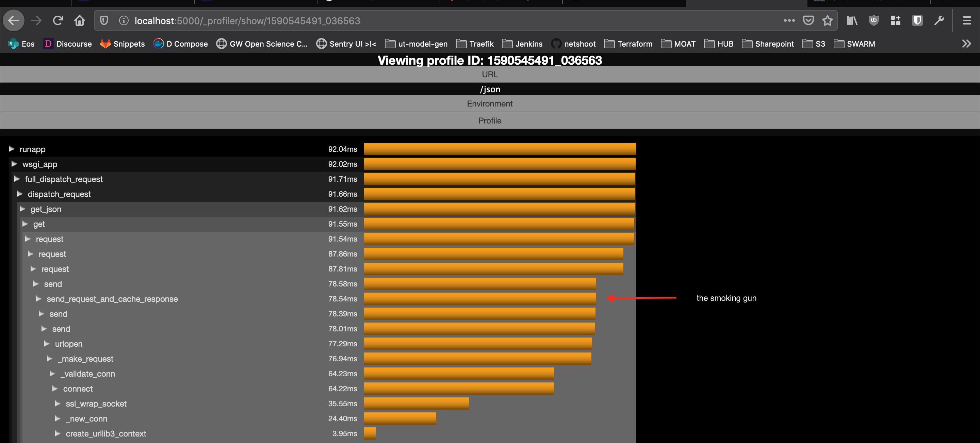Open Bitwarden shield extension icon

917,20
